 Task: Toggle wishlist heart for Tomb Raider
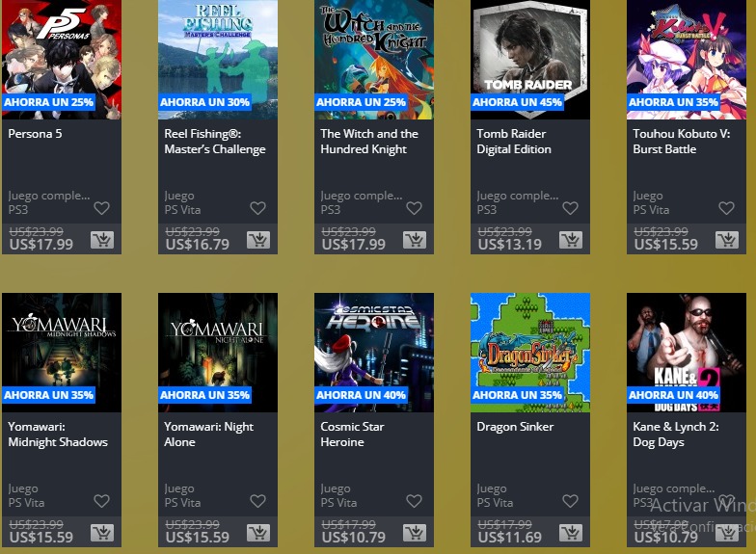tap(571, 208)
